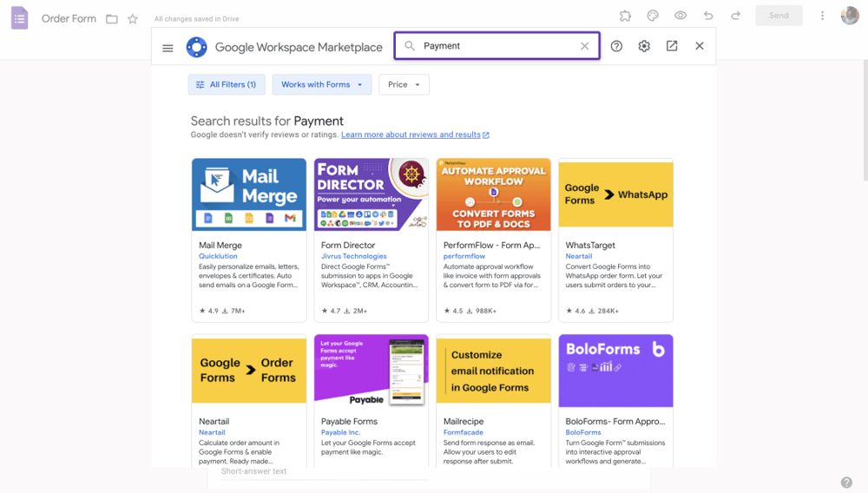The image size is (868, 493).
Task: Click the WhatsTarget 284K+ downloads
Action: click(x=604, y=311)
